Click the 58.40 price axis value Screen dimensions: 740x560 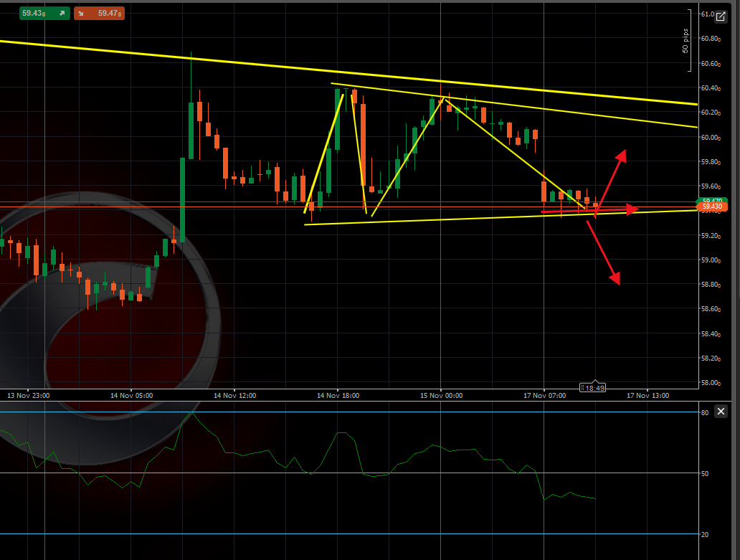click(x=711, y=333)
